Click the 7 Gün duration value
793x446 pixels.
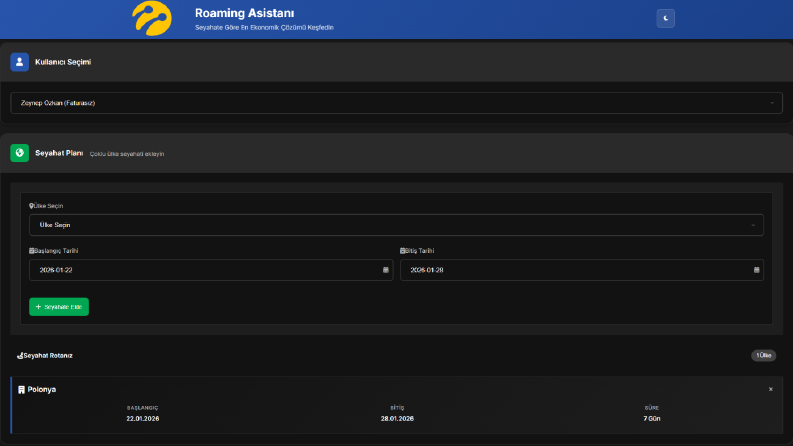coord(652,419)
